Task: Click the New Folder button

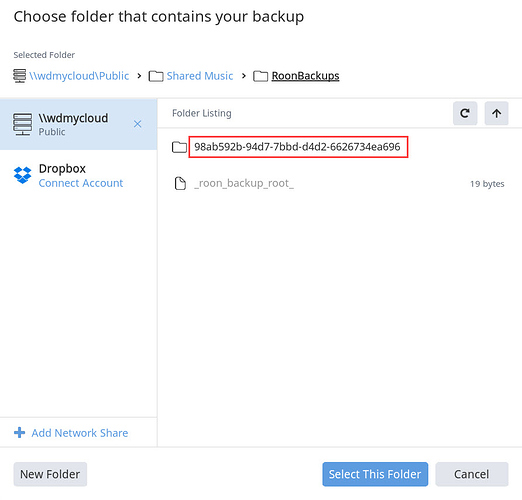Action: pos(50,474)
